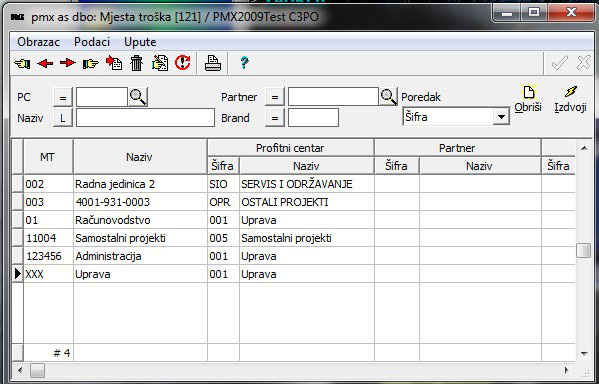The image size is (599, 384).
Task: Go to previous record red left arrow
Action: point(45,63)
